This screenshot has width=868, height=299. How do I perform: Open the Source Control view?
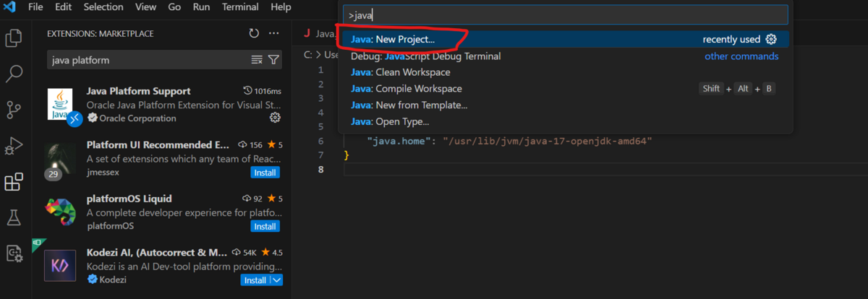tap(14, 110)
